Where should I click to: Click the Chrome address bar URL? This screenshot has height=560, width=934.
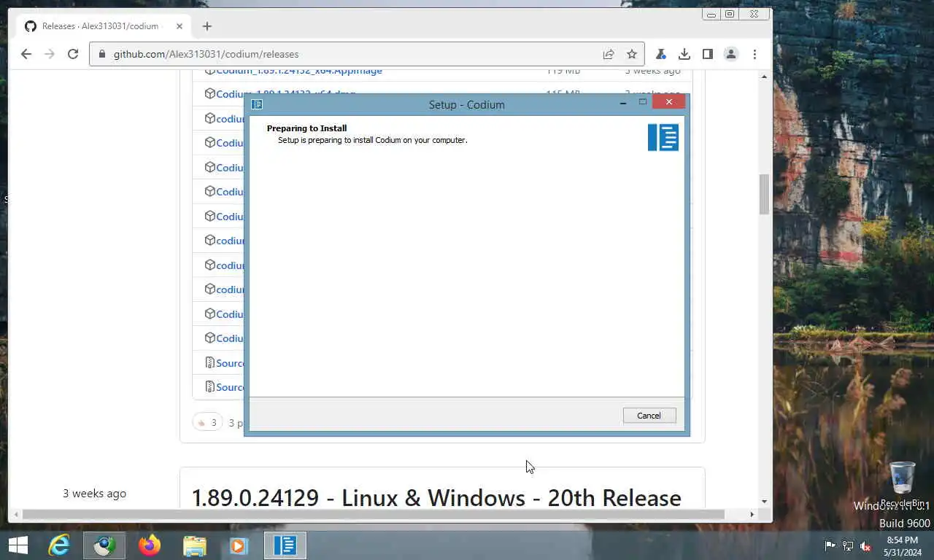click(206, 54)
